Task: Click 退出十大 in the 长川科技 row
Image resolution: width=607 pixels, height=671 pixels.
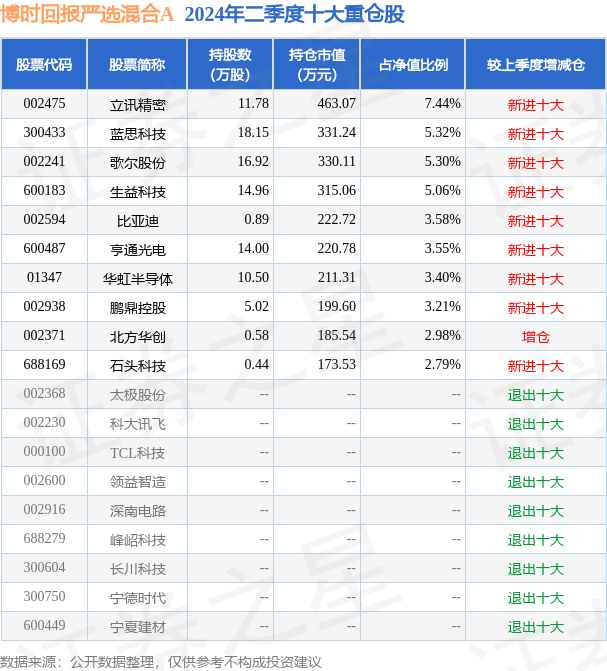Action: click(536, 569)
